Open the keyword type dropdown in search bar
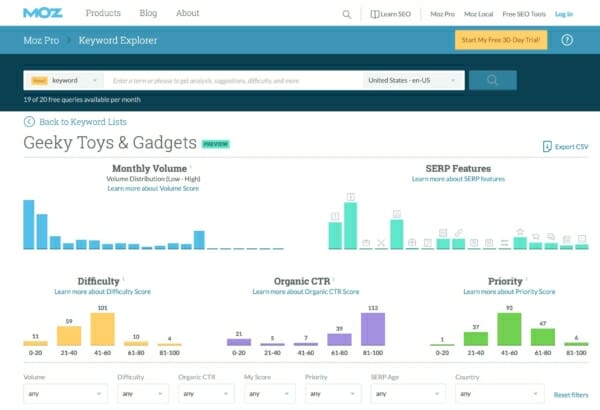Screen dimensions: 600x410 64,80
